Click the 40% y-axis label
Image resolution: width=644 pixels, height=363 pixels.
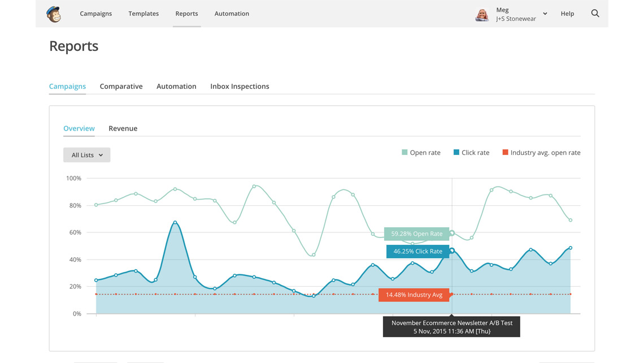[75, 260]
